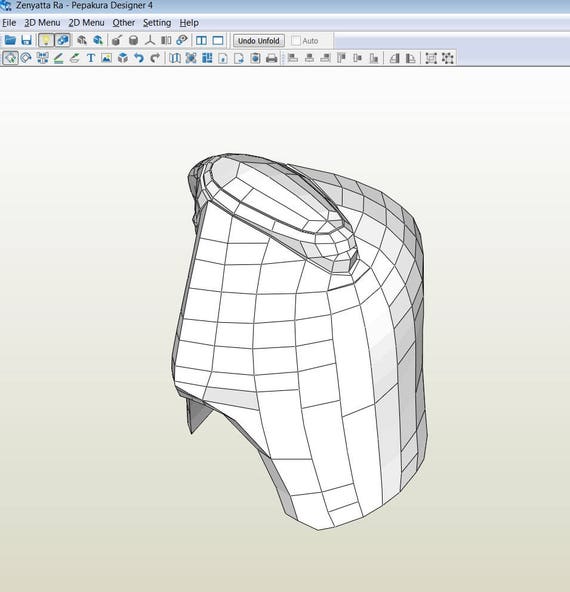The width and height of the screenshot is (570, 592).
Task: Click the blue cube with cursor icon
Action: (98, 40)
